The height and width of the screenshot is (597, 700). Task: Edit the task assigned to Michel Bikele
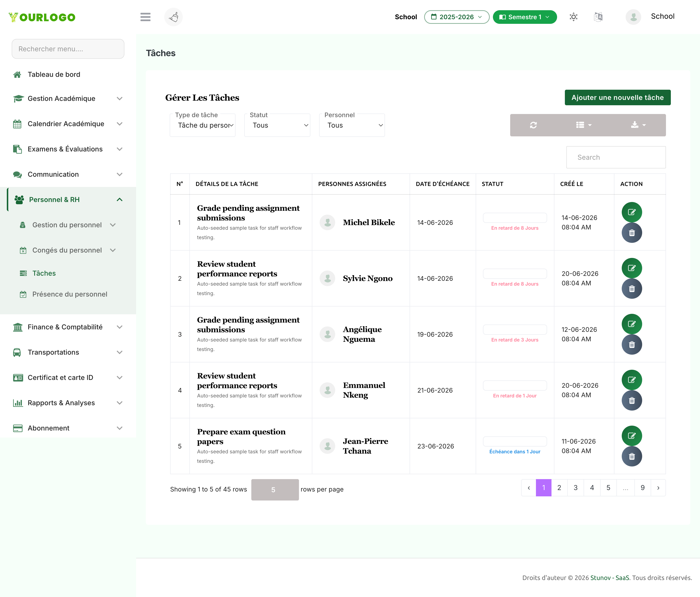click(x=631, y=212)
